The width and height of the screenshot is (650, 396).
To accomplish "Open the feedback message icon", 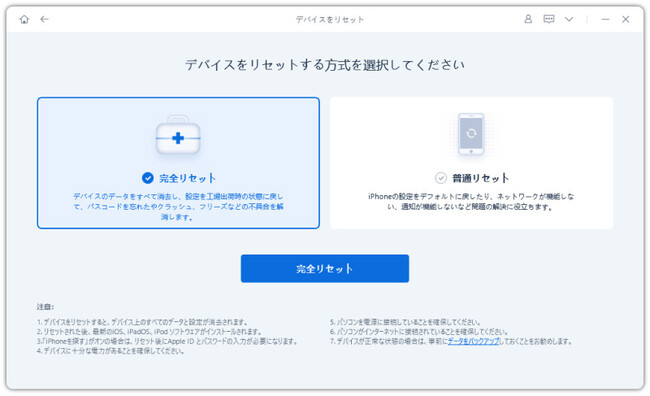I will 549,19.
